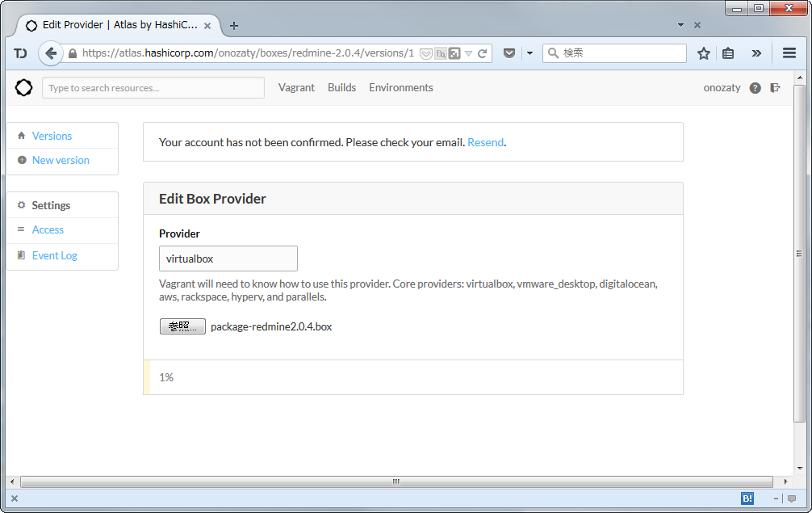Click the Pocket save icon
Viewport: 812px width, 513px height.
pos(509,53)
